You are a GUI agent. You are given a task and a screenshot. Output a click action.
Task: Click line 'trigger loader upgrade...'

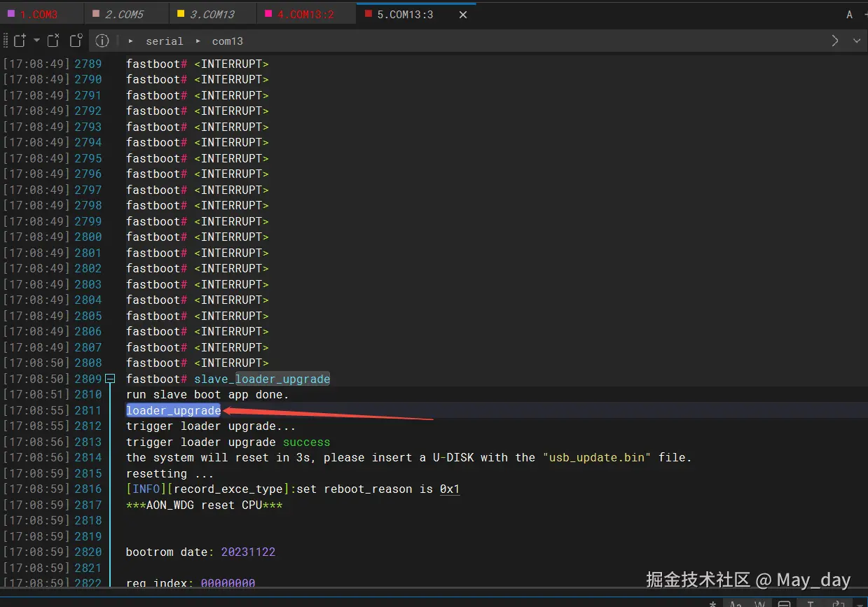[x=211, y=426]
